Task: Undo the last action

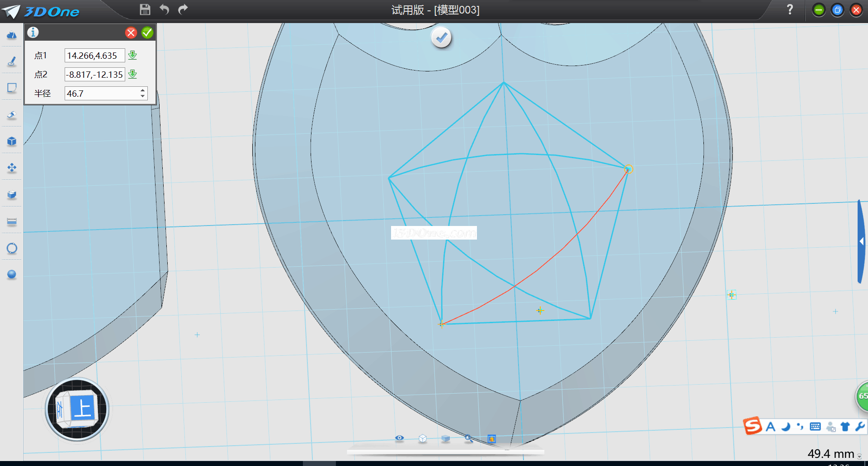Action: pyautogui.click(x=164, y=9)
